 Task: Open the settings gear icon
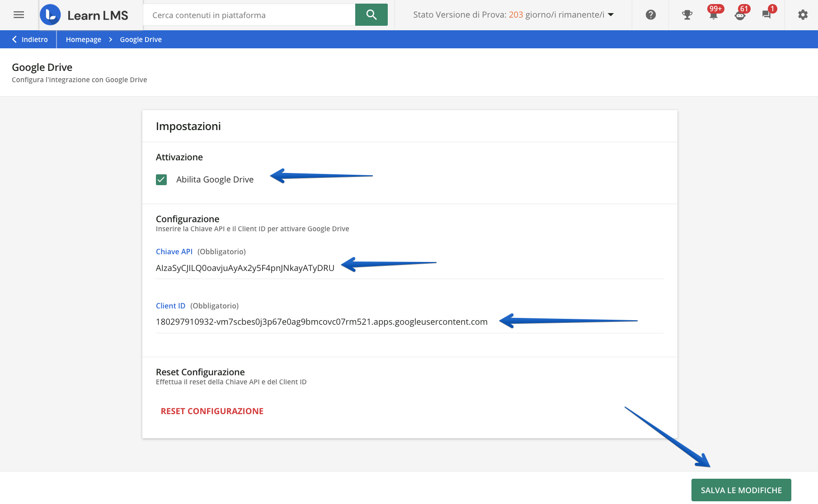803,15
